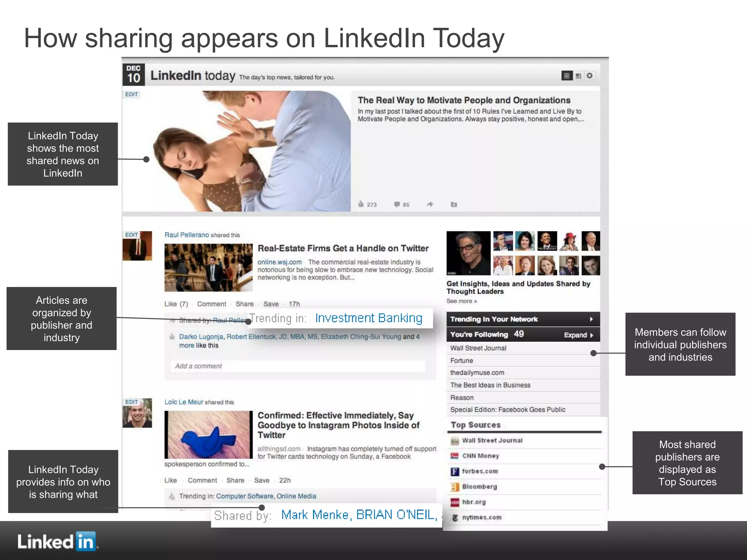Click the Bloomberg source icon
The width and height of the screenshot is (747, 560).
tap(454, 487)
